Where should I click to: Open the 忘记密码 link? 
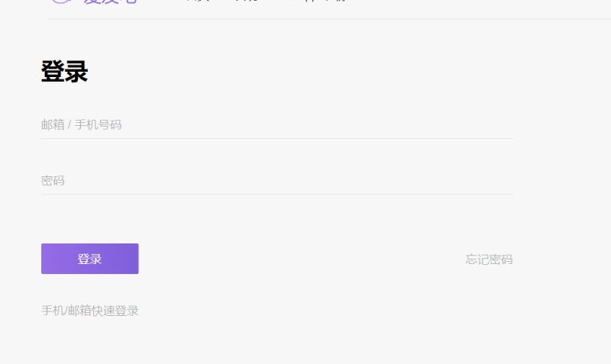[x=489, y=259]
